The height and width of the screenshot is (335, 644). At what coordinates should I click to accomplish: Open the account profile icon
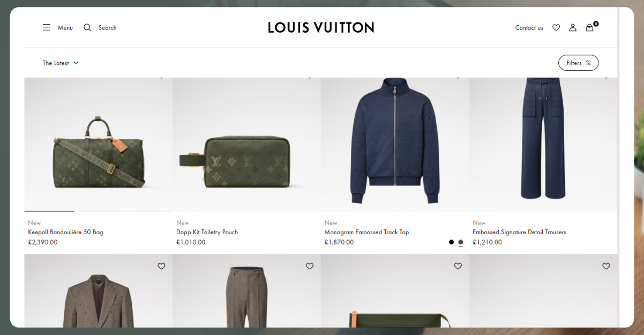click(x=573, y=27)
